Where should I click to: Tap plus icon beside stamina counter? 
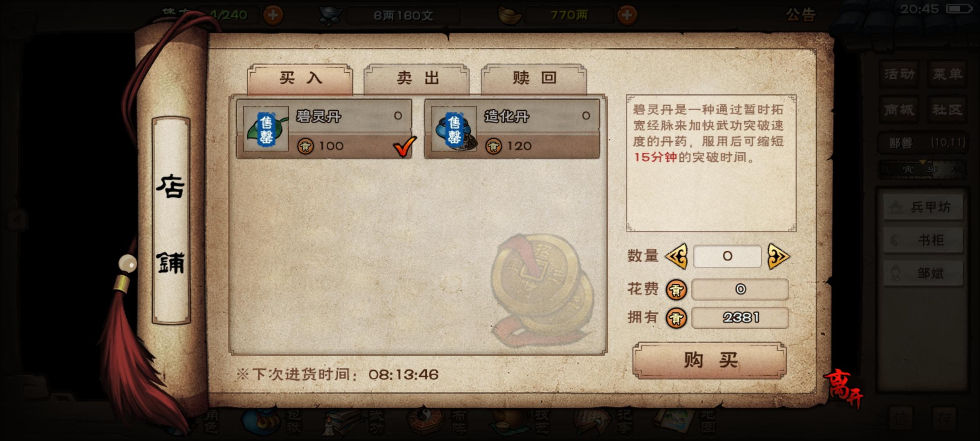coord(273,15)
